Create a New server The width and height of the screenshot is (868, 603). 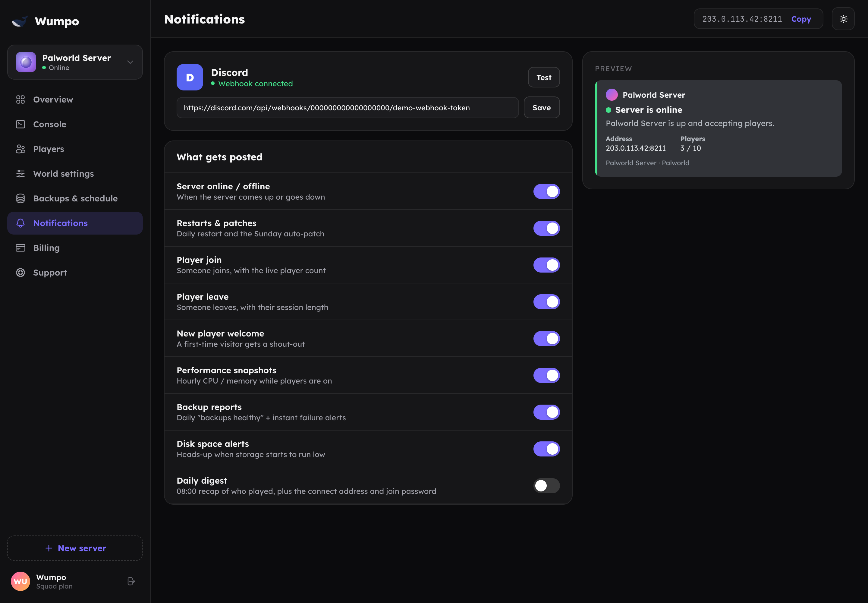point(75,548)
